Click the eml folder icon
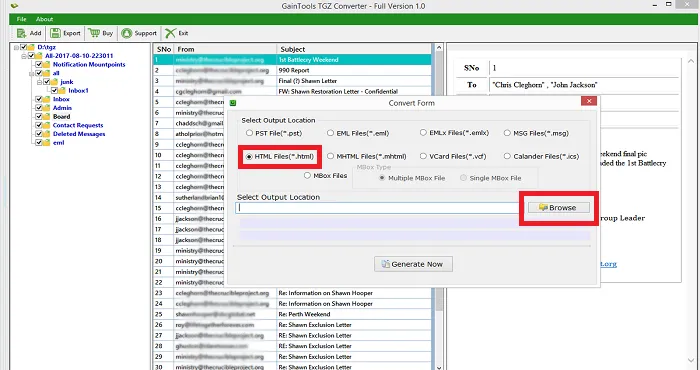Screen dimensions: 700x370 (46, 143)
